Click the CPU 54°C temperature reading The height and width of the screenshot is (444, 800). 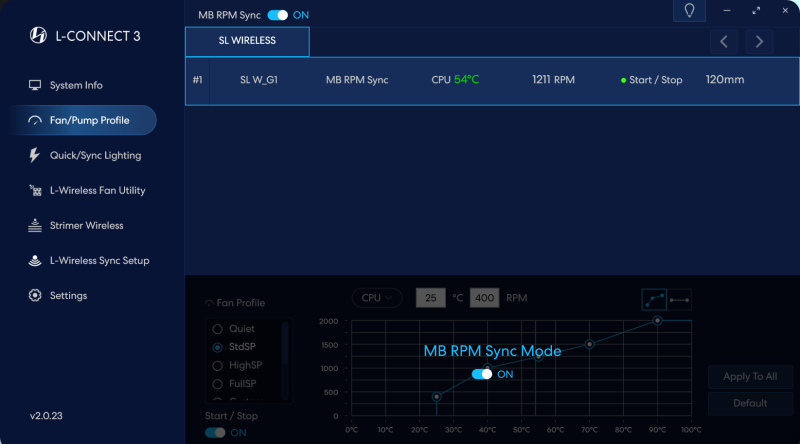point(455,80)
